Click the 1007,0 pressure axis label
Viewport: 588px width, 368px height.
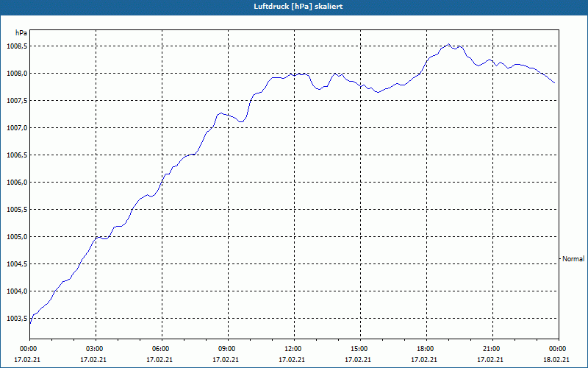[x=16, y=128]
